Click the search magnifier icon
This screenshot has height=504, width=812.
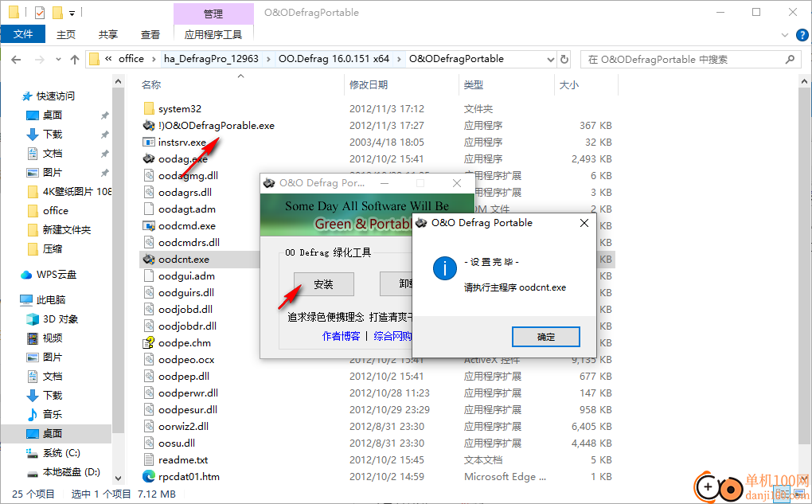[790, 59]
